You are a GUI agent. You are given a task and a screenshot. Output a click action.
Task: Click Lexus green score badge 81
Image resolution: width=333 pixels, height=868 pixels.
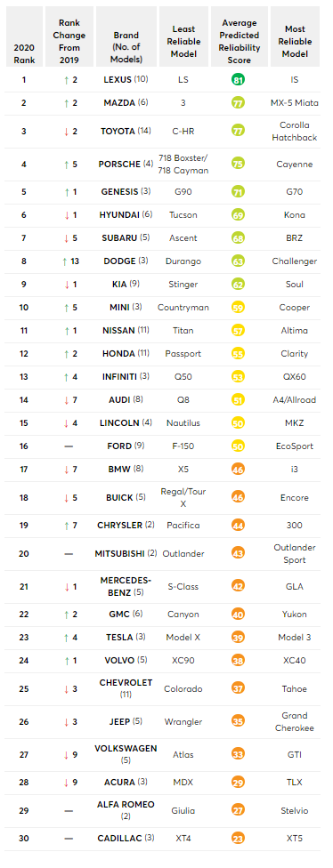239,80
